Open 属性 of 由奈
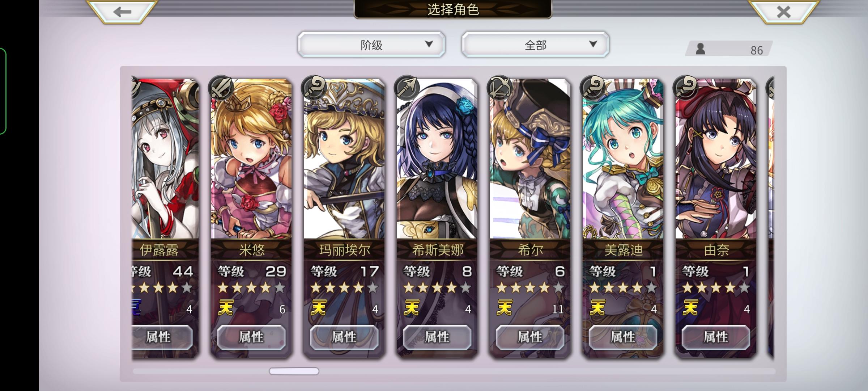 [716, 337]
